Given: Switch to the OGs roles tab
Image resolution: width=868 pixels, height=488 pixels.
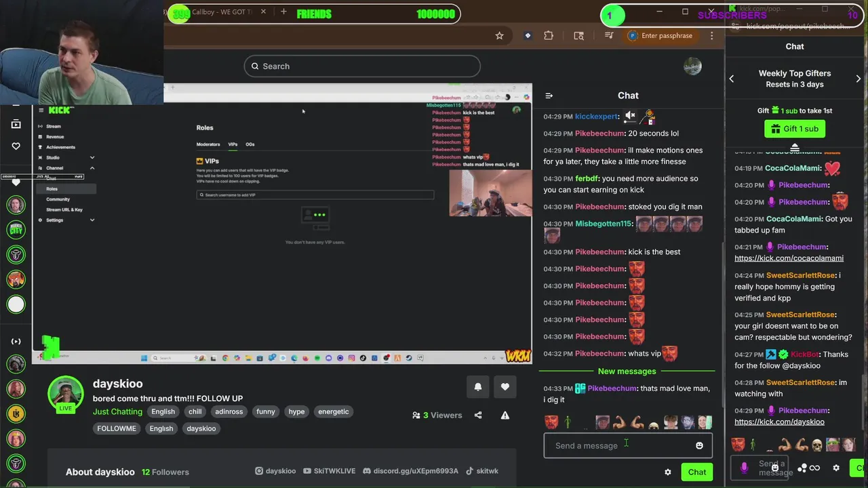Looking at the screenshot, I should point(250,144).
